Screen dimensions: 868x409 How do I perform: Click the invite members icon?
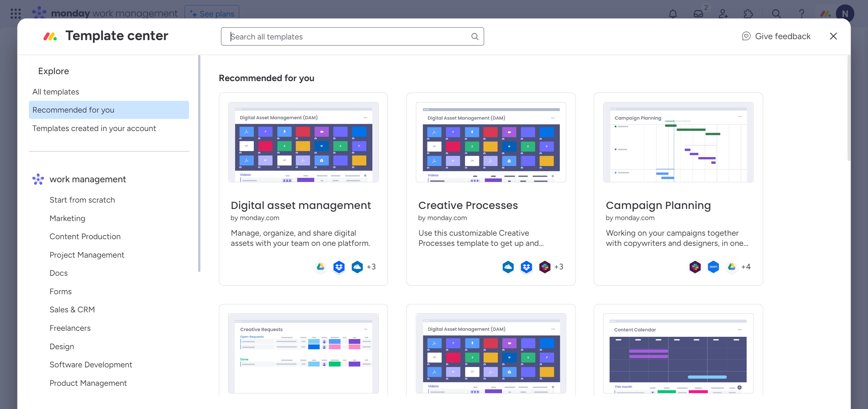coord(723,14)
